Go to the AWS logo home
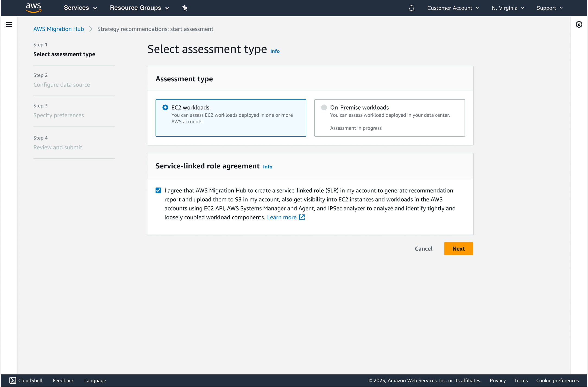Image resolution: width=588 pixels, height=387 pixels. coord(33,8)
